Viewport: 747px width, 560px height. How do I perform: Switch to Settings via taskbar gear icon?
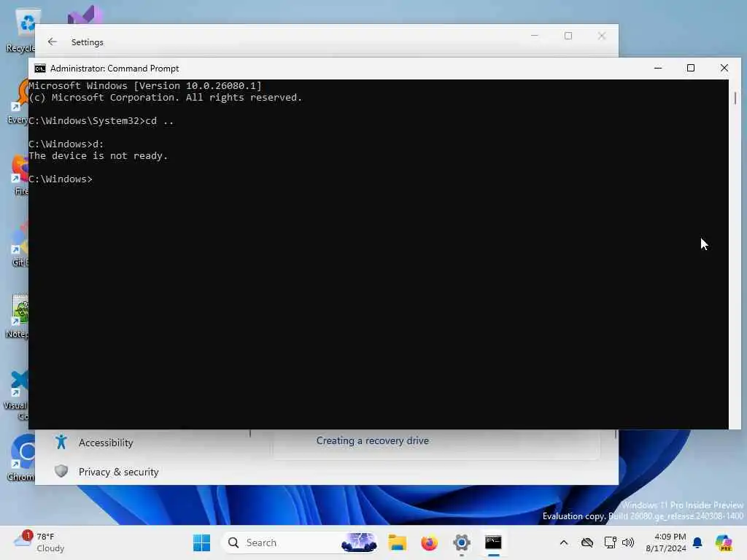(x=462, y=542)
